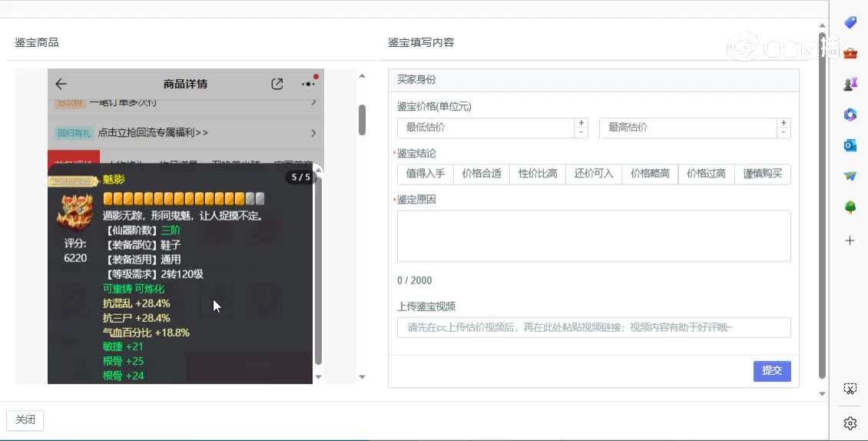The image size is (868, 441).
Task: Select 值得入手 as appraisal conclusion
Action: tap(426, 174)
